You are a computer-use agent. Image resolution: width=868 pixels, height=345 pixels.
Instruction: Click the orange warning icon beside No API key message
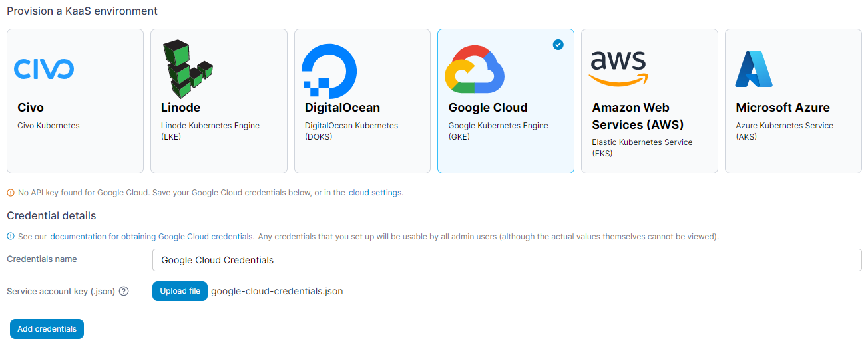11,193
